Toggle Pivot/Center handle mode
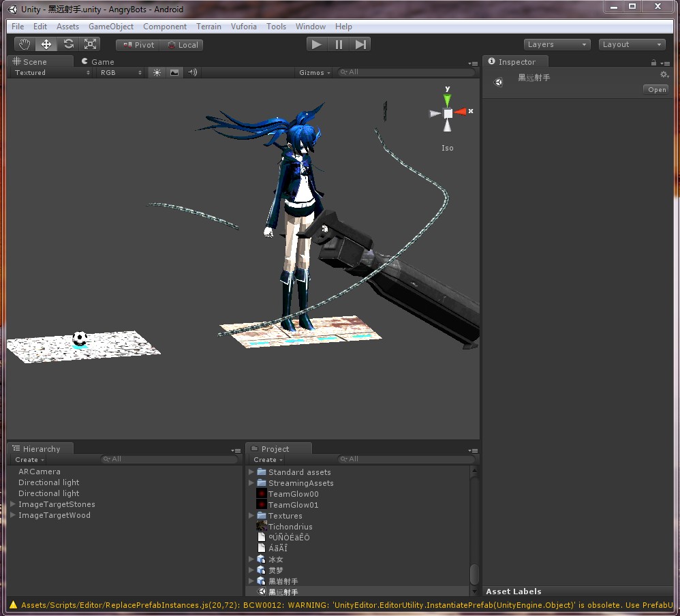Image resolution: width=680 pixels, height=616 pixels. pyautogui.click(x=138, y=45)
